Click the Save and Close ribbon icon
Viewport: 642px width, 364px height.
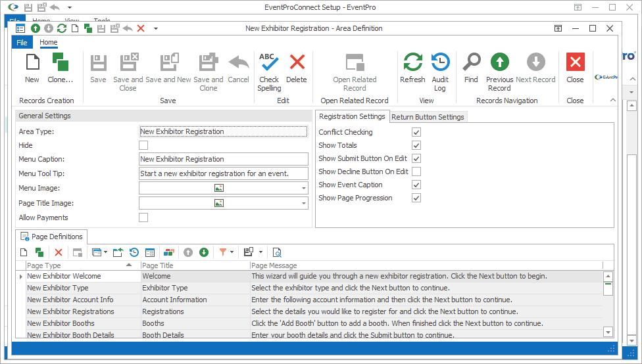coord(128,62)
